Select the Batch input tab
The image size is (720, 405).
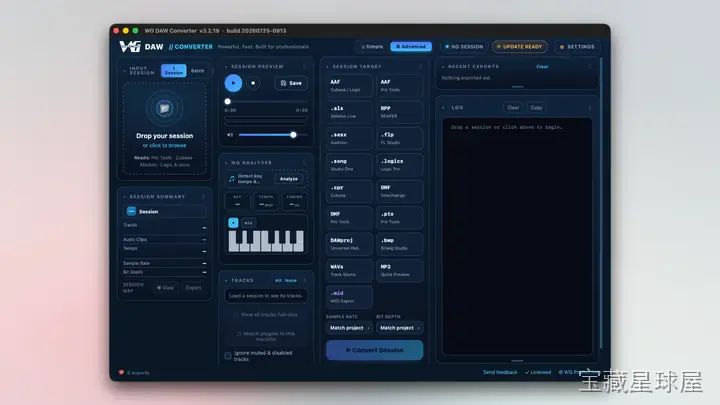point(197,70)
